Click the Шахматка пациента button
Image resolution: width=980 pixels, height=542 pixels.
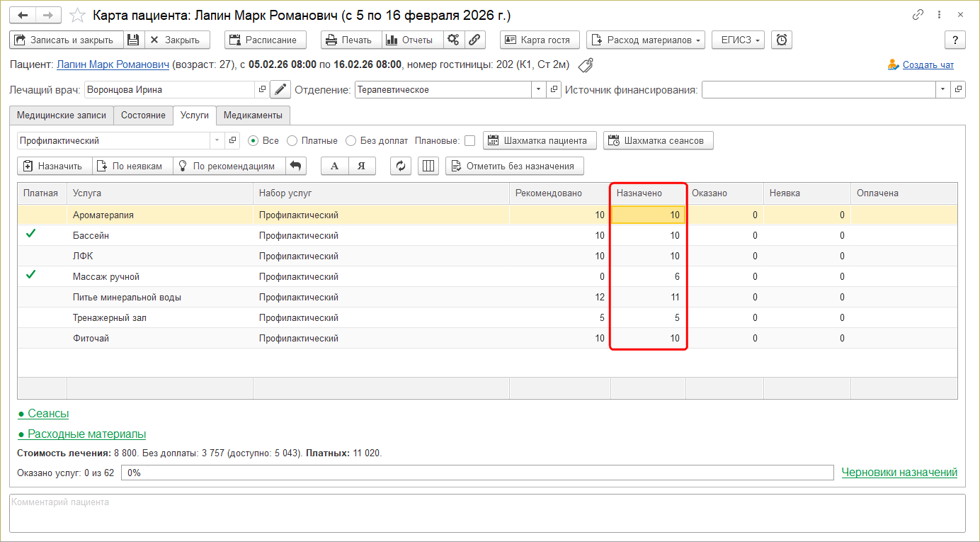pos(540,140)
